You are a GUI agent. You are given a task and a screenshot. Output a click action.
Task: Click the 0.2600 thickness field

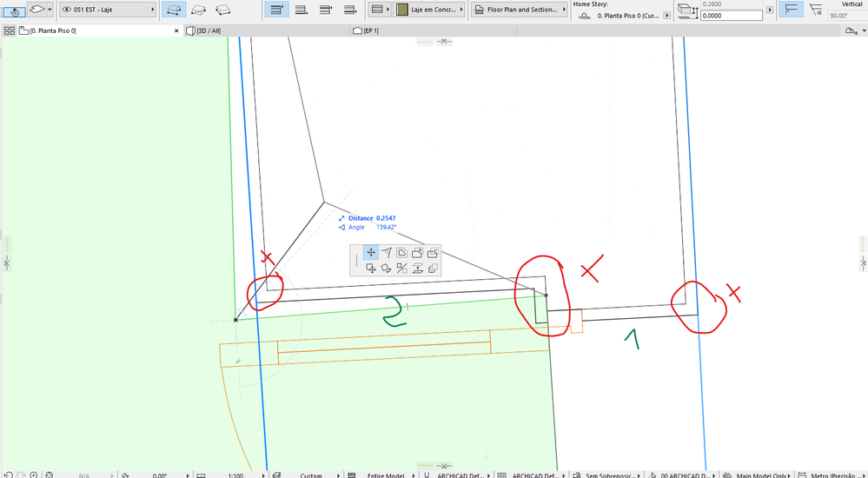pos(732,3)
